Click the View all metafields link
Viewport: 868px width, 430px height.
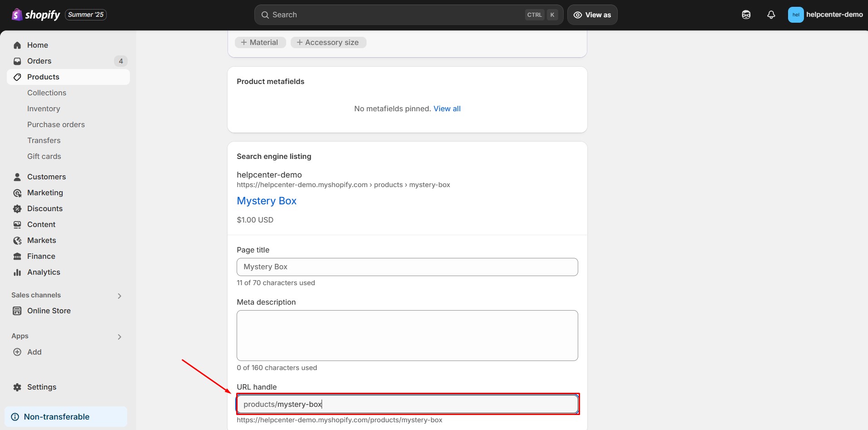coord(447,109)
